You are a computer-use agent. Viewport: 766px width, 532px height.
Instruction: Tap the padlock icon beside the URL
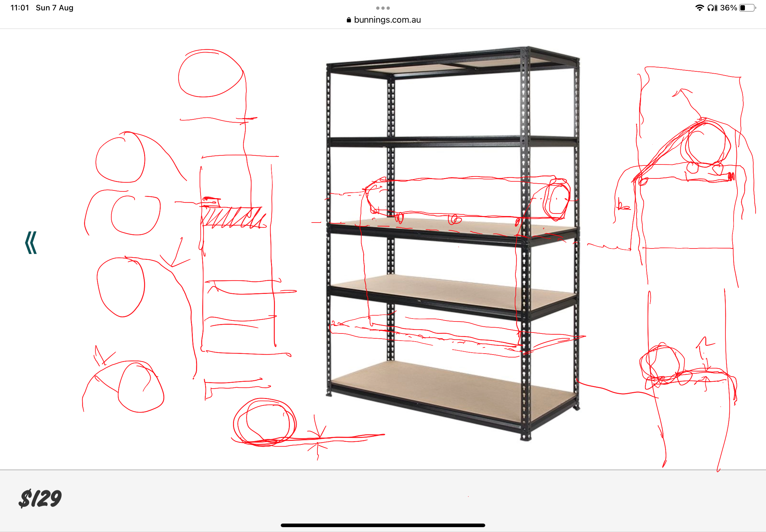tap(349, 20)
